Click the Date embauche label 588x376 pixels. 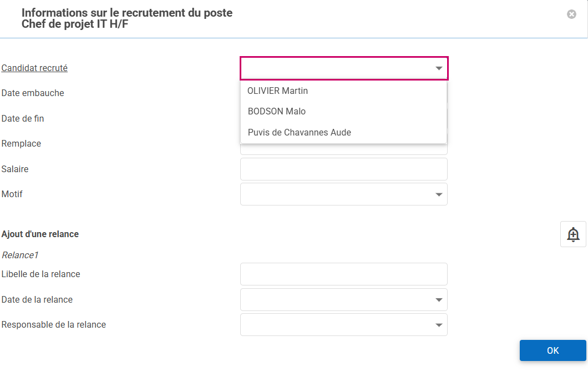tap(33, 93)
